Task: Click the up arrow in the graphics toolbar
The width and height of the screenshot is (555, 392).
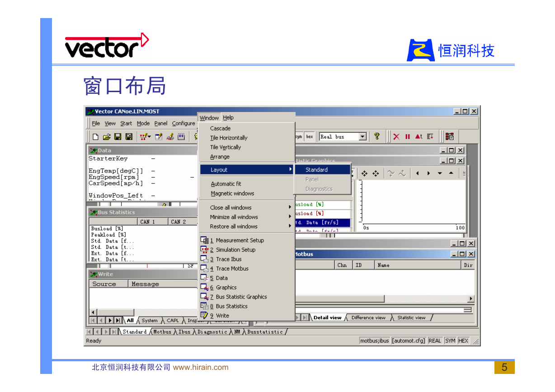Action: click(x=451, y=173)
